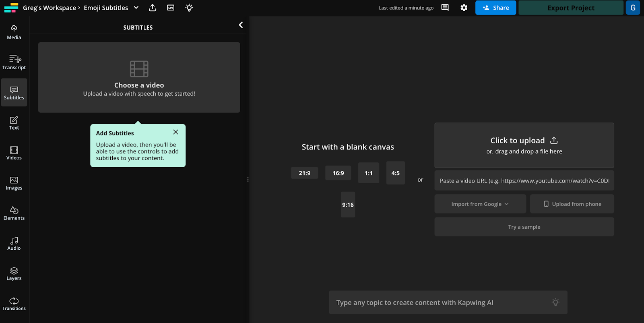Click the upload icon beside the project name
Screen dimensions: 644x323
[x=153, y=8]
